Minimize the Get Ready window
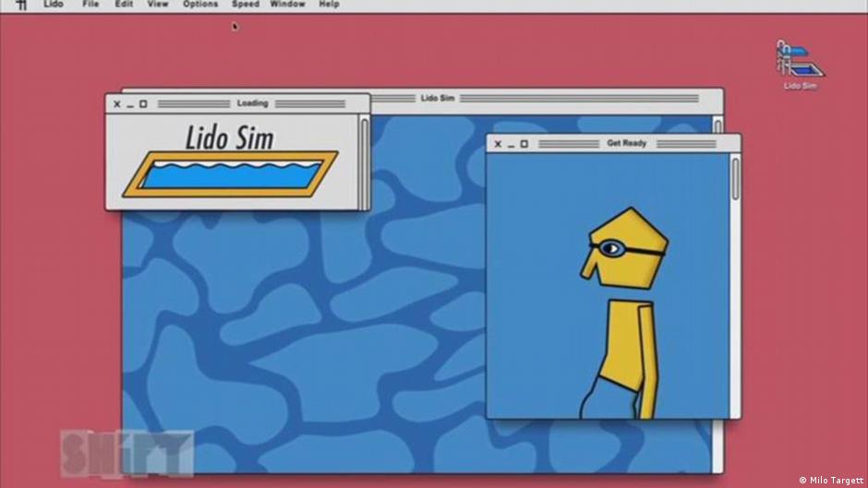 (x=512, y=144)
